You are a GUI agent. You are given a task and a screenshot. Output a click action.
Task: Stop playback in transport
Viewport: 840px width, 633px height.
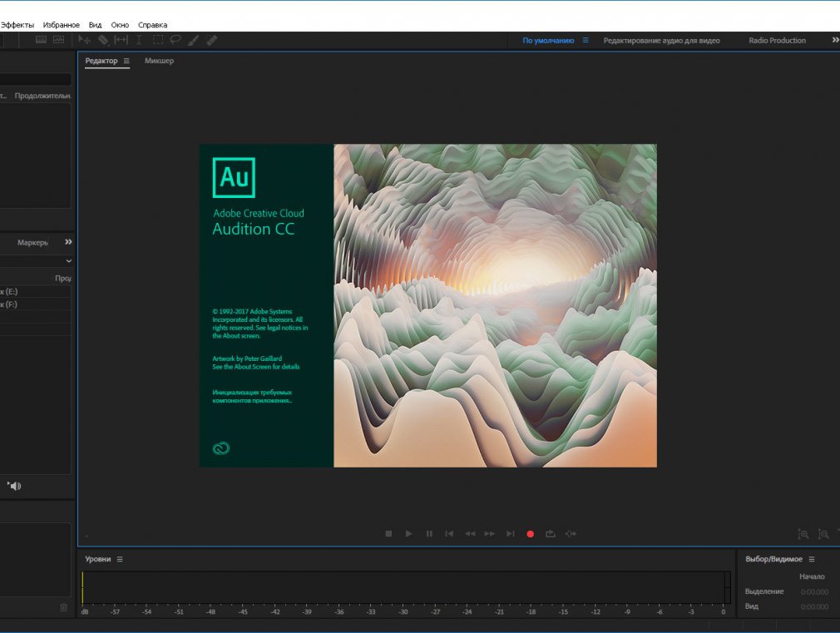pos(388,533)
